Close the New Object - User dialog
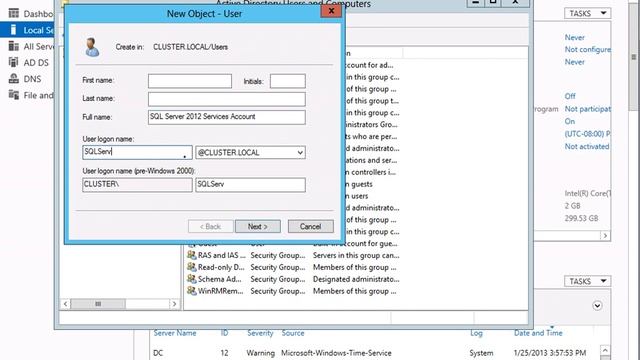This screenshot has width=640, height=360. pyautogui.click(x=331, y=11)
